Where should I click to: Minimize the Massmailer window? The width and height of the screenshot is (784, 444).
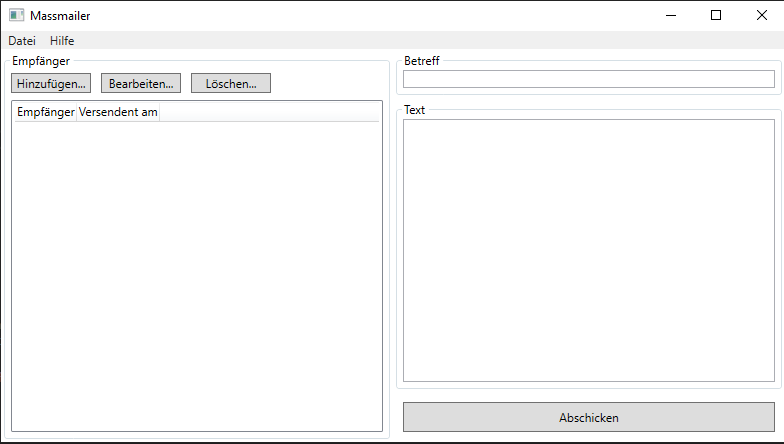[669, 15]
